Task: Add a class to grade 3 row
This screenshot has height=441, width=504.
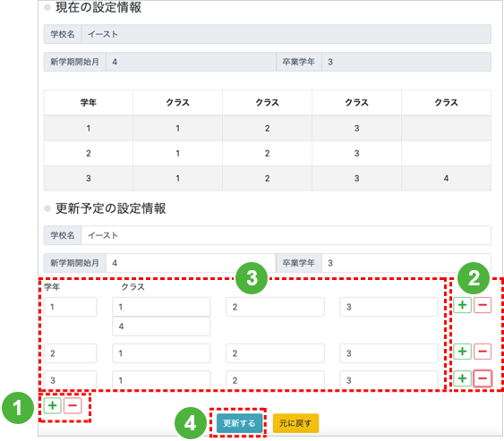Action: coord(462,378)
